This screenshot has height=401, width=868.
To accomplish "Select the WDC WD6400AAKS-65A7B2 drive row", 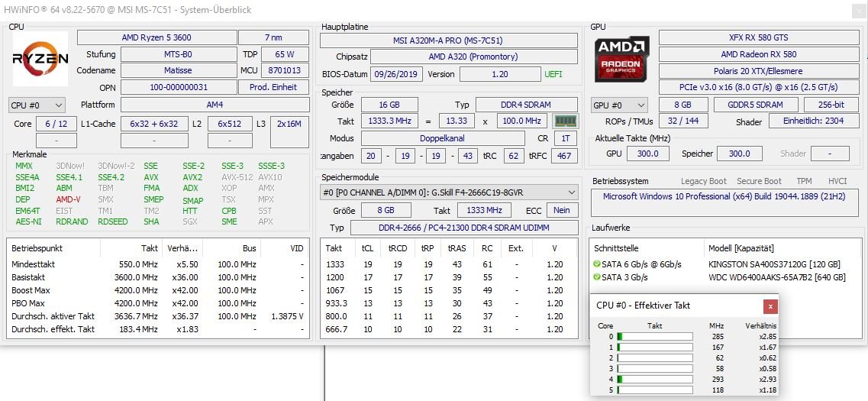I will click(724, 277).
